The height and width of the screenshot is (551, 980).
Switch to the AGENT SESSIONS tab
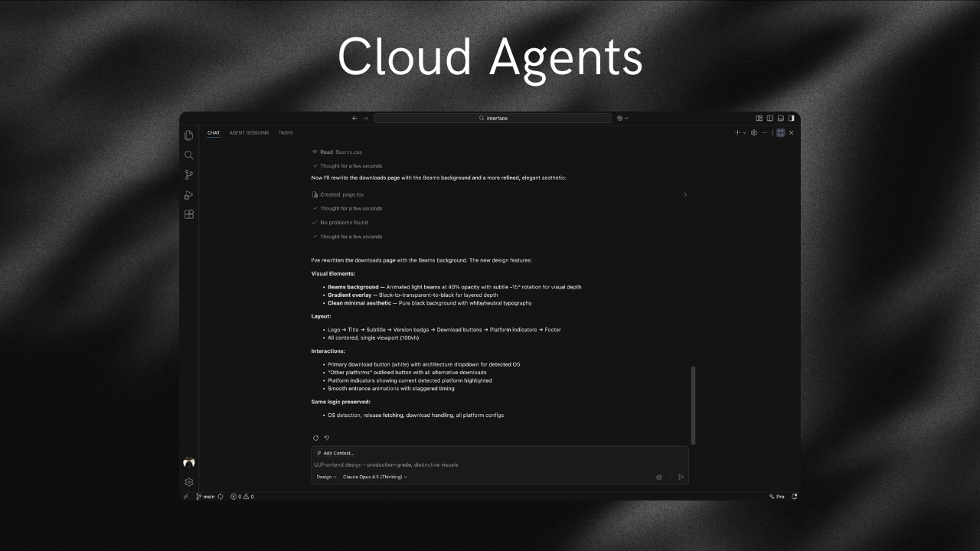(x=250, y=132)
